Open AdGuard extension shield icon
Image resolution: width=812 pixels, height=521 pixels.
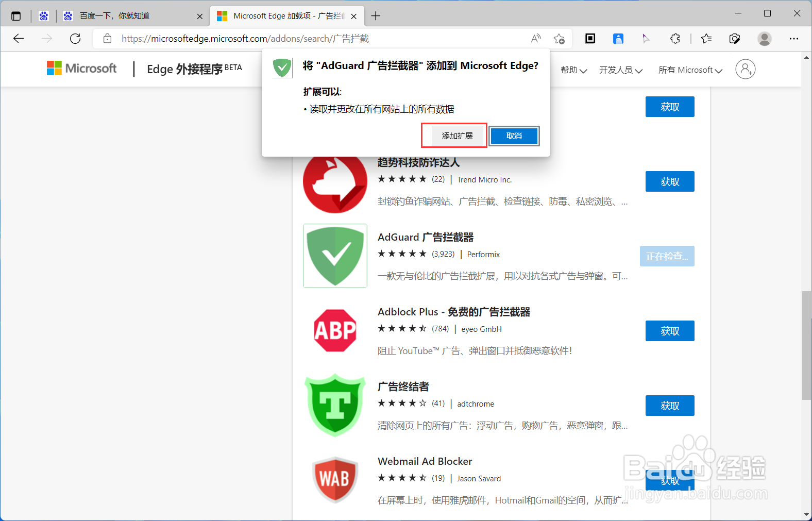(335, 256)
